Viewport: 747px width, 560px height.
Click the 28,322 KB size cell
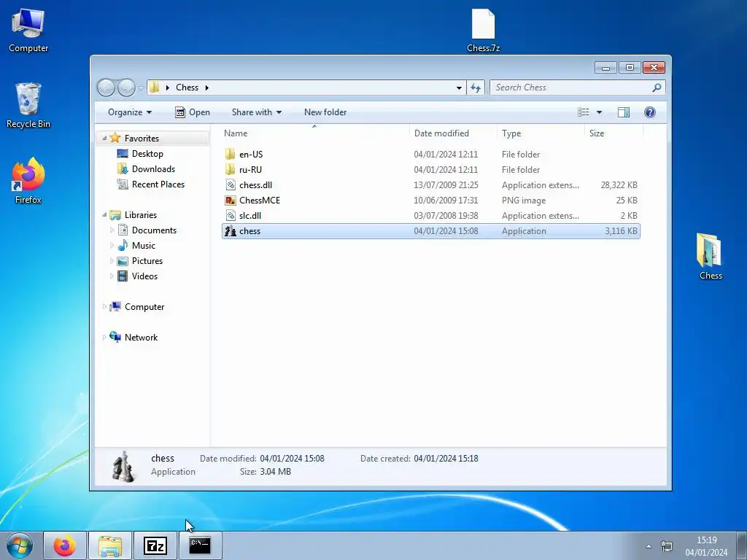tap(619, 184)
